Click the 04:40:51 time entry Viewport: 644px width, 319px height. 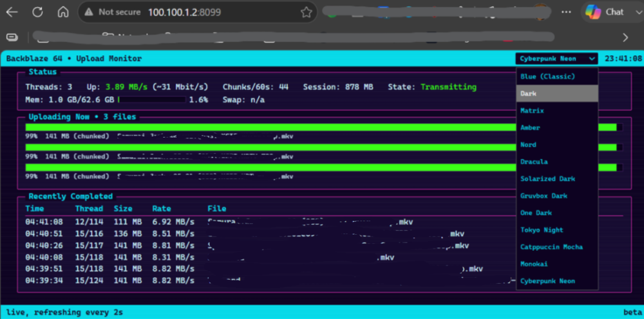tap(44, 233)
